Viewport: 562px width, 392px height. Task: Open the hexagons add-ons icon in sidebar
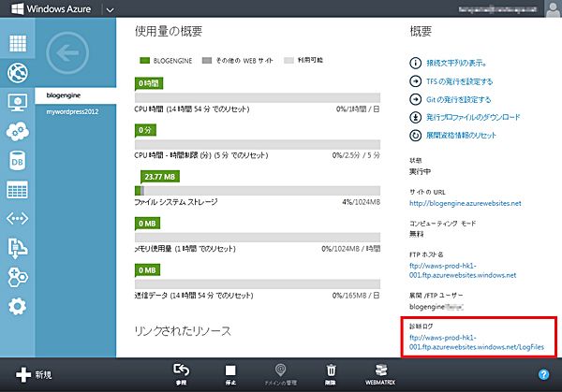(18, 277)
